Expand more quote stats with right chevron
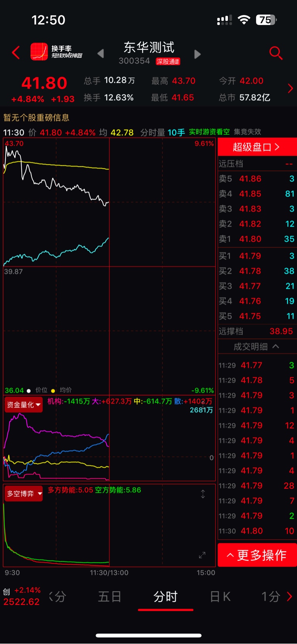This screenshot has width=297, height=644. pyautogui.click(x=290, y=89)
